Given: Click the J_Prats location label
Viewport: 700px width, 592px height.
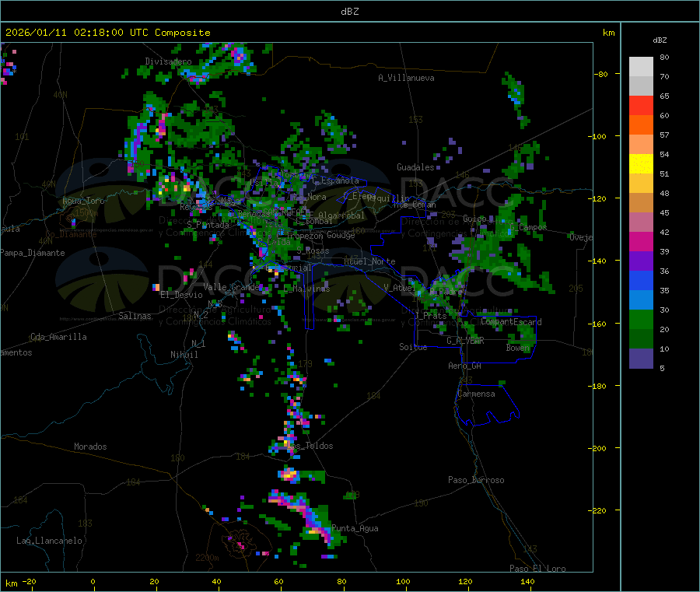Looking at the screenshot, I should [x=431, y=316].
